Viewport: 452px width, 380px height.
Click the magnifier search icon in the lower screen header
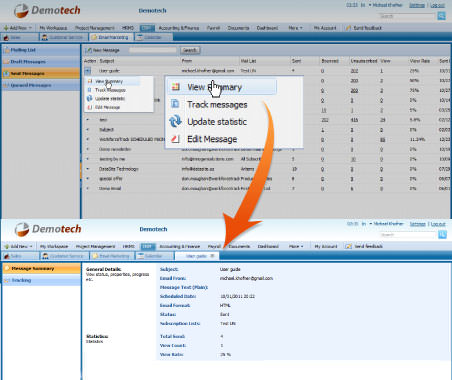442,235
